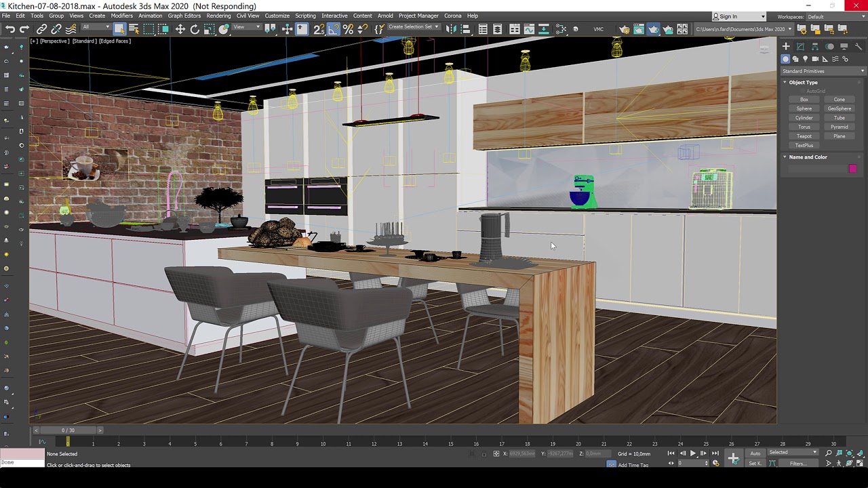Toggle Spinner Snap button

(363, 28)
